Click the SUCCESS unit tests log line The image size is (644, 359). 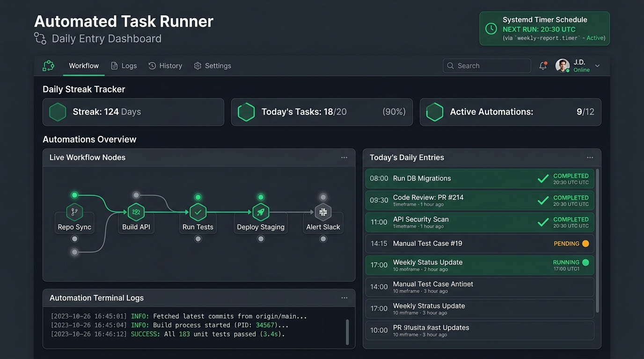point(168,334)
